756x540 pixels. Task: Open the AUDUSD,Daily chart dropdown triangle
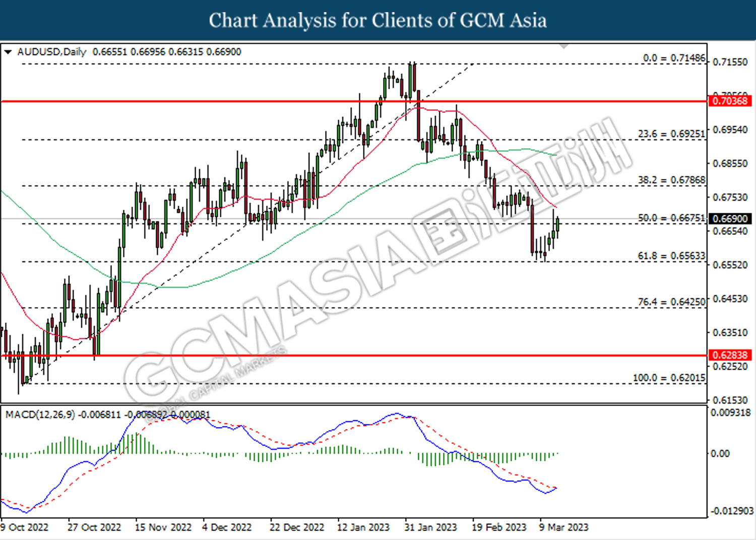(x=8, y=52)
